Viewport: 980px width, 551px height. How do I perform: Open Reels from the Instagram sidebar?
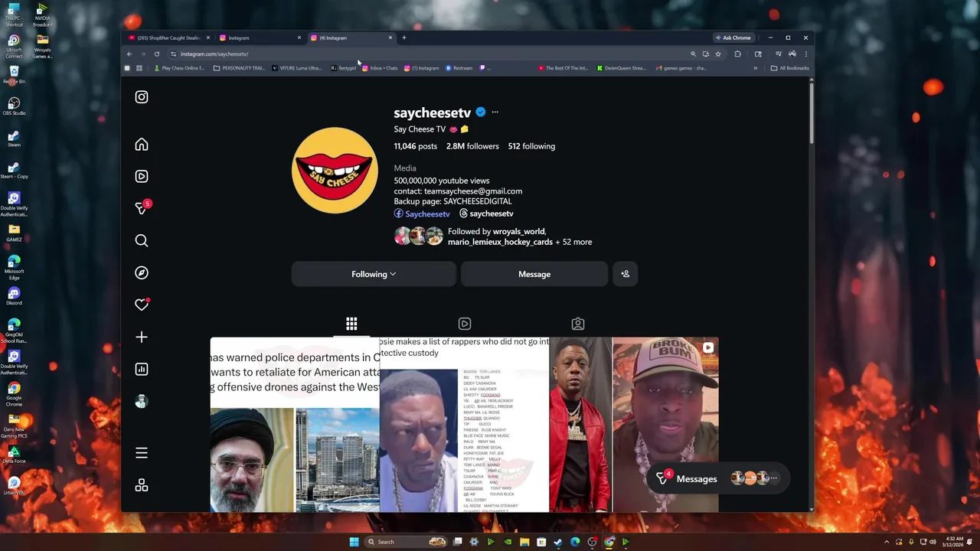pos(142,176)
